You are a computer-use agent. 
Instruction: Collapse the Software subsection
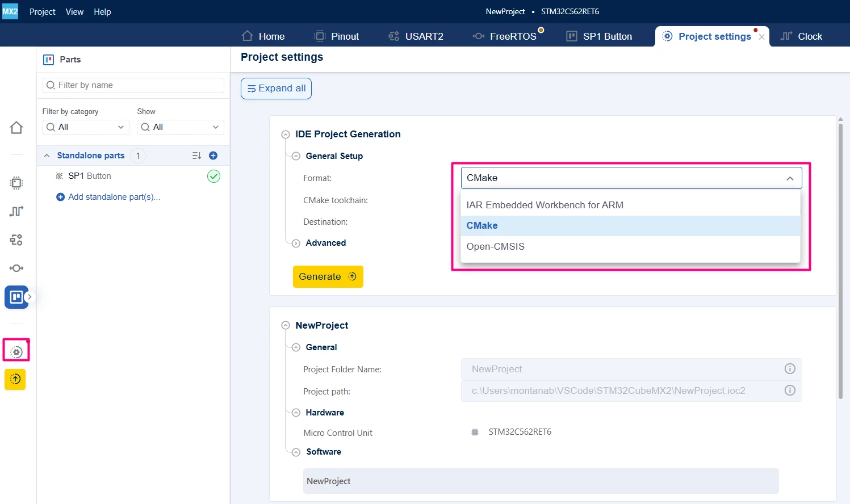(x=296, y=452)
